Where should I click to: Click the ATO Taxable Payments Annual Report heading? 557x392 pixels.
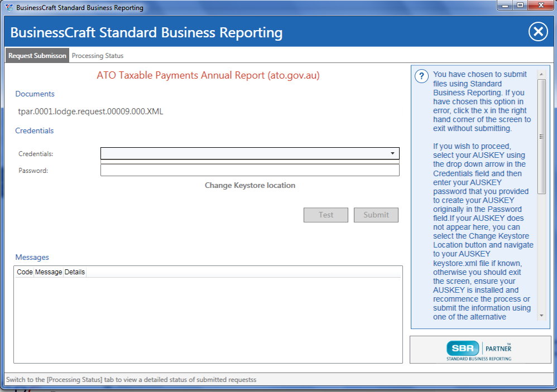[208, 75]
